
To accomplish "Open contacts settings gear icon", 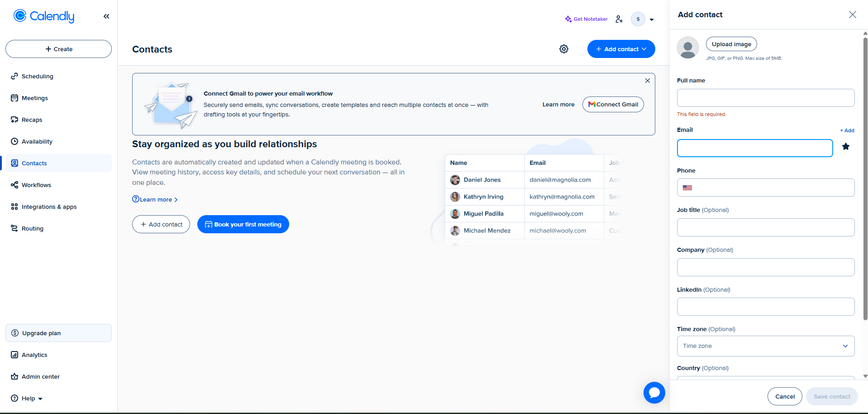I will [564, 49].
